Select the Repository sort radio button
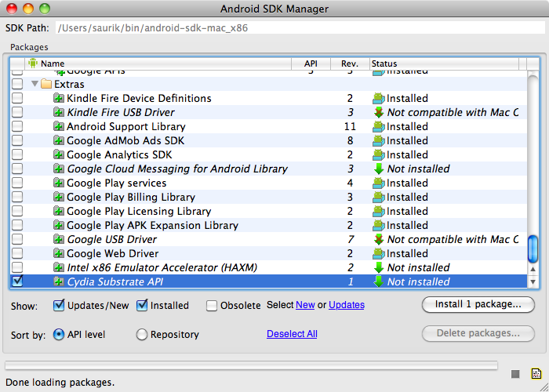This screenshot has width=549, height=392. [142, 335]
